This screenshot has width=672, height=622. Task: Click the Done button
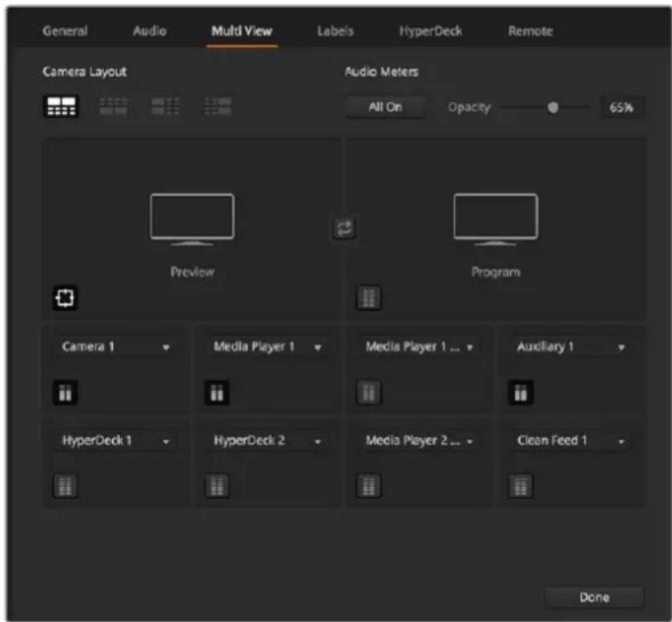point(594,597)
